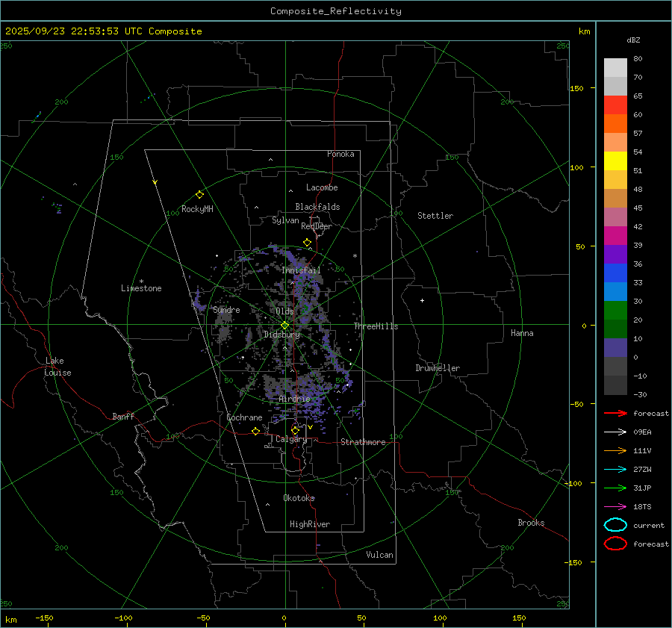Select the magenta 18TS arrow legend icon
The image size is (672, 628).
pyautogui.click(x=615, y=506)
